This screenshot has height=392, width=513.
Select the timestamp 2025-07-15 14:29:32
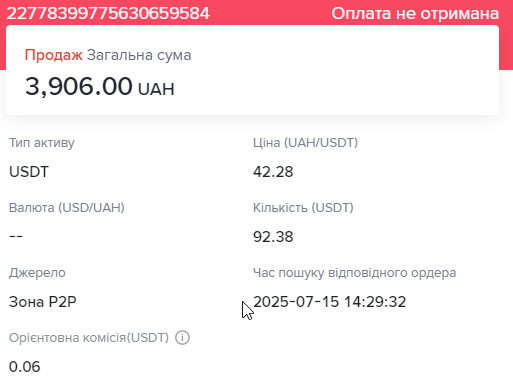tap(329, 302)
